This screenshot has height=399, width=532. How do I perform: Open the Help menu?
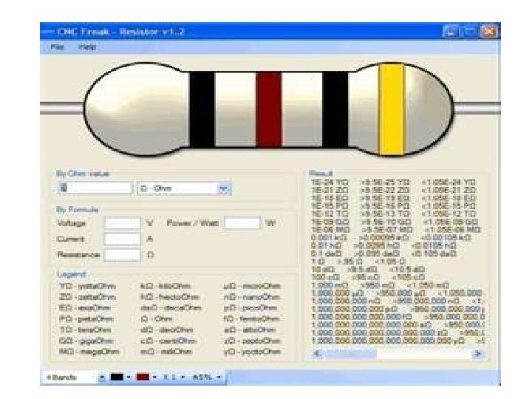(87, 47)
